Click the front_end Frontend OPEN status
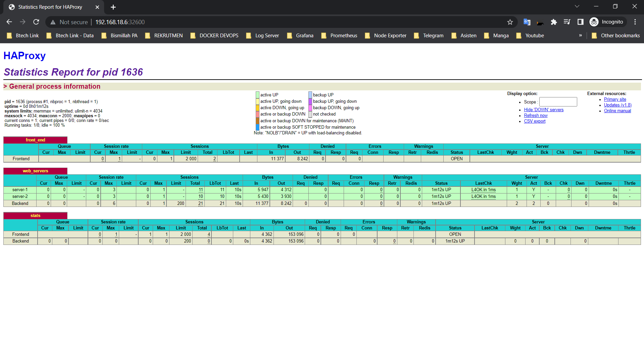 pos(456,159)
